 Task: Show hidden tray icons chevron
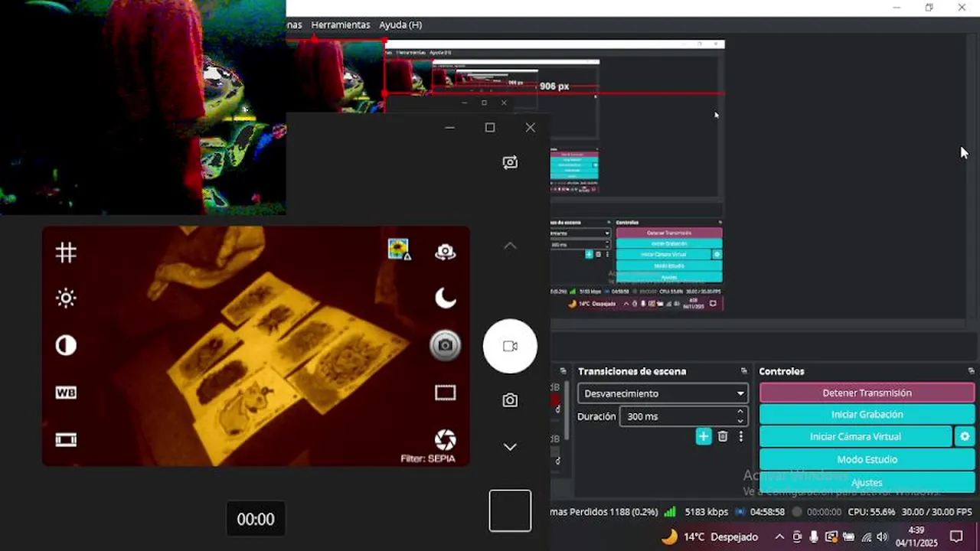click(779, 536)
